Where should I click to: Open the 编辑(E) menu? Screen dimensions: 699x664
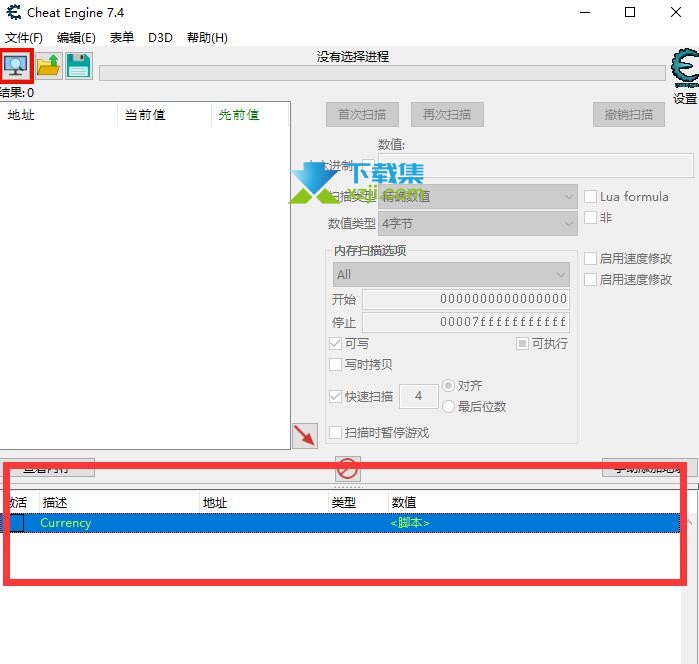(x=76, y=37)
